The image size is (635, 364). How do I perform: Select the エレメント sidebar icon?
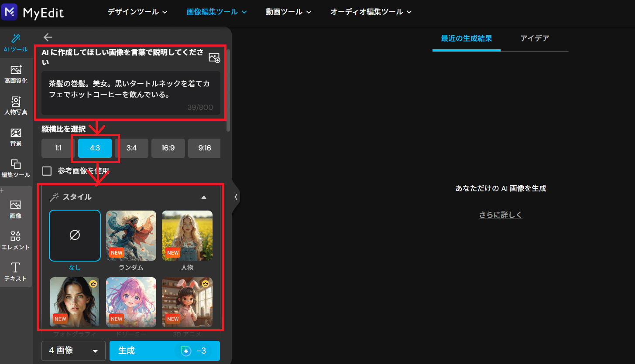coord(16,241)
